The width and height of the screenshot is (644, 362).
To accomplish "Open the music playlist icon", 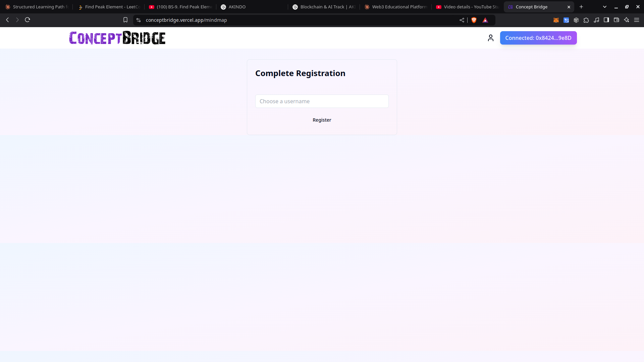I will pyautogui.click(x=596, y=20).
